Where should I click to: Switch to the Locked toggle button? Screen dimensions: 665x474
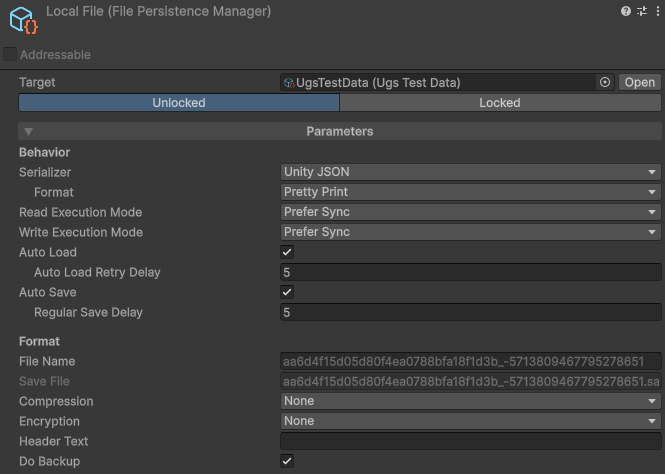pos(500,103)
